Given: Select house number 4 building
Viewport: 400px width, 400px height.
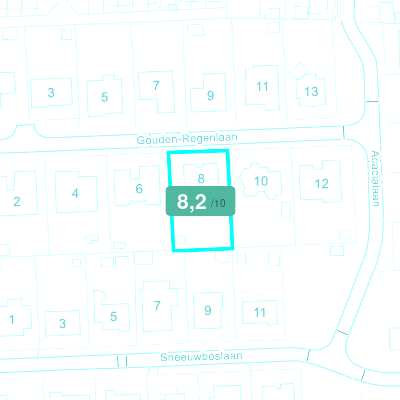Looking at the screenshot, I should point(75,193).
